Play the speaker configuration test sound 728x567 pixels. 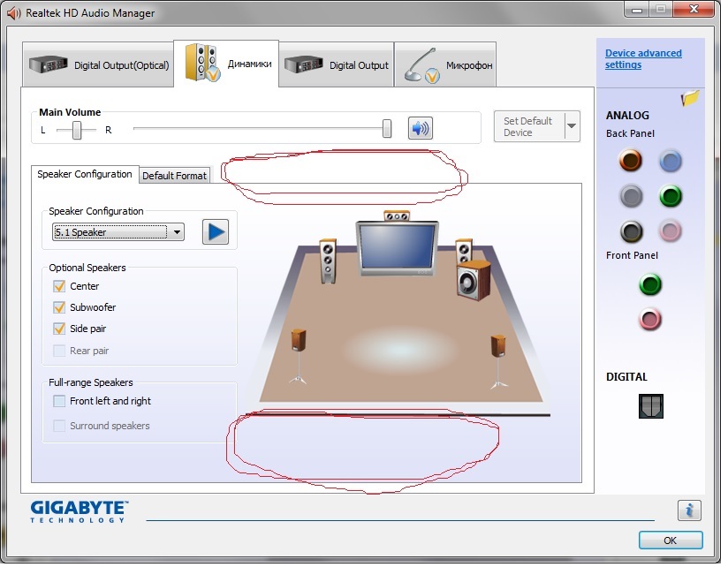point(216,231)
